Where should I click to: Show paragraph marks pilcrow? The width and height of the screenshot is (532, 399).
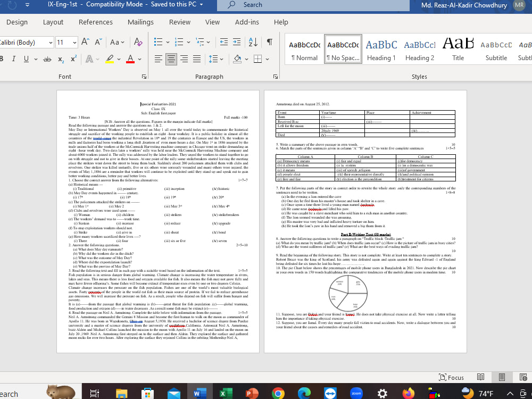[269, 42]
